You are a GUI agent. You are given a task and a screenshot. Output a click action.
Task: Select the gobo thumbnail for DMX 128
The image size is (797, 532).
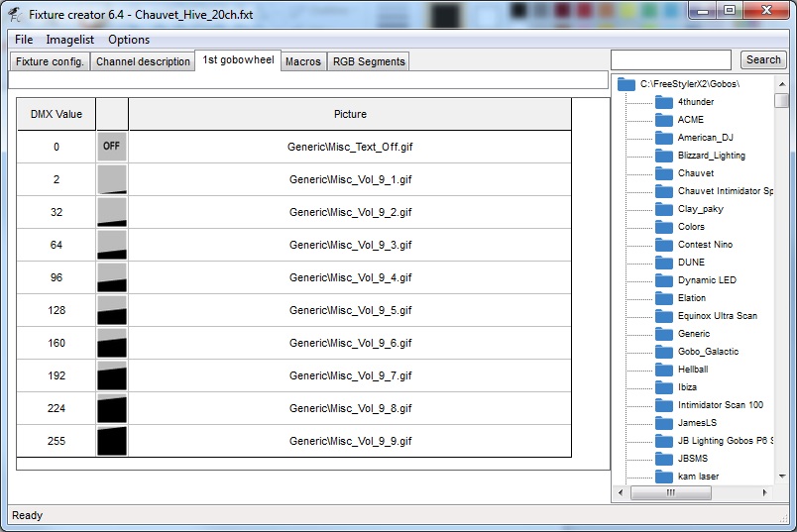112,310
